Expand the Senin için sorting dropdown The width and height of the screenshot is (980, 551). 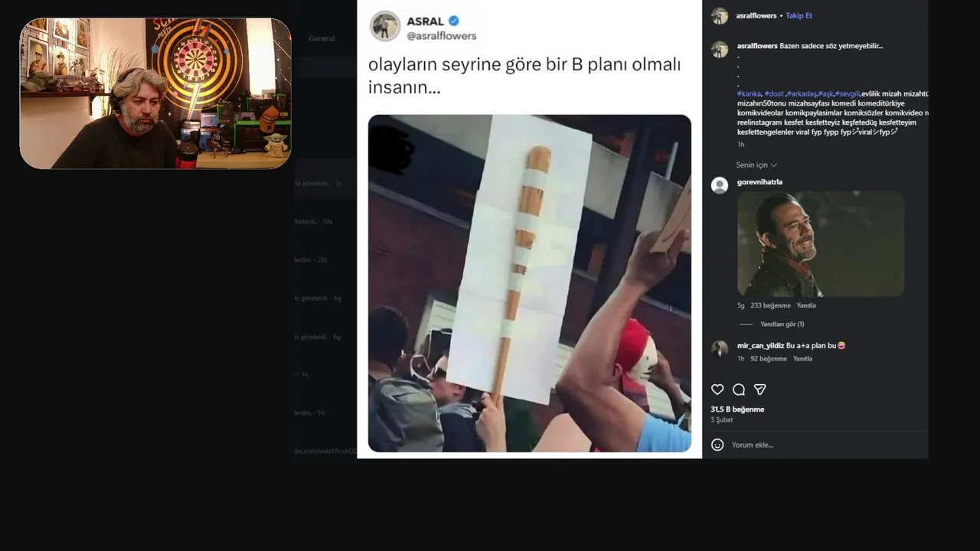pyautogui.click(x=756, y=165)
